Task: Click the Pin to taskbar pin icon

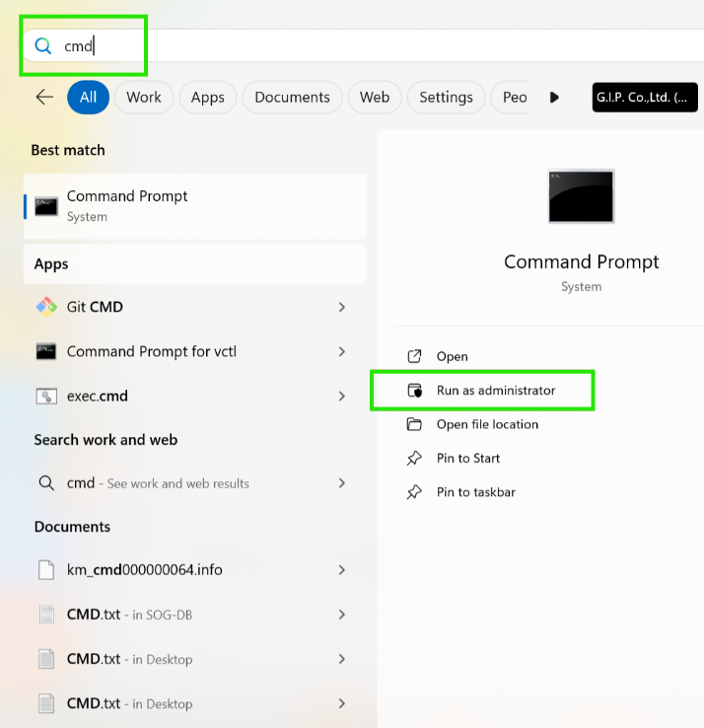Action: [414, 492]
